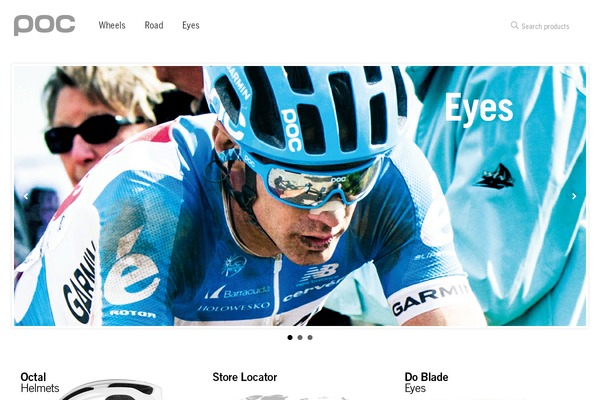Click the Helmets category label

pyautogui.click(x=40, y=388)
